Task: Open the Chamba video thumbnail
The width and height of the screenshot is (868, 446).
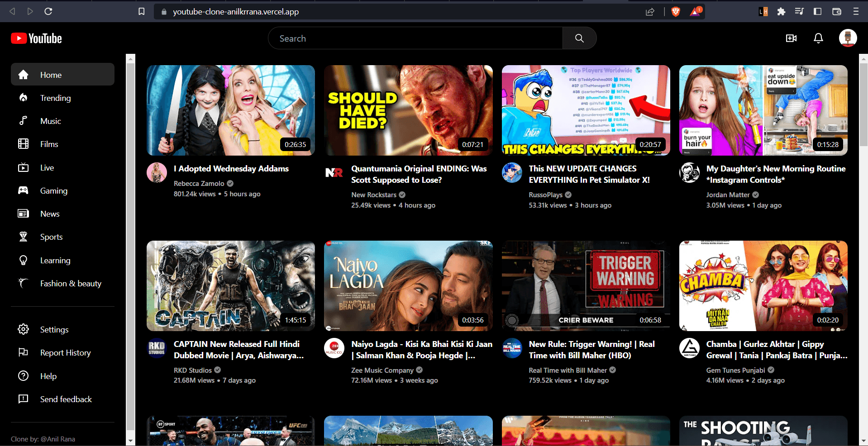Action: [x=763, y=286]
